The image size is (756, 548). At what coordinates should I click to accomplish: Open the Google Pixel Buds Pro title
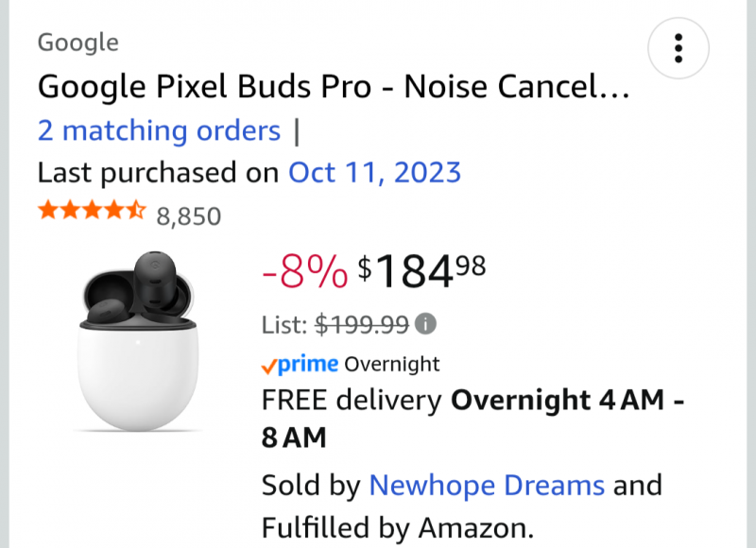(x=333, y=88)
